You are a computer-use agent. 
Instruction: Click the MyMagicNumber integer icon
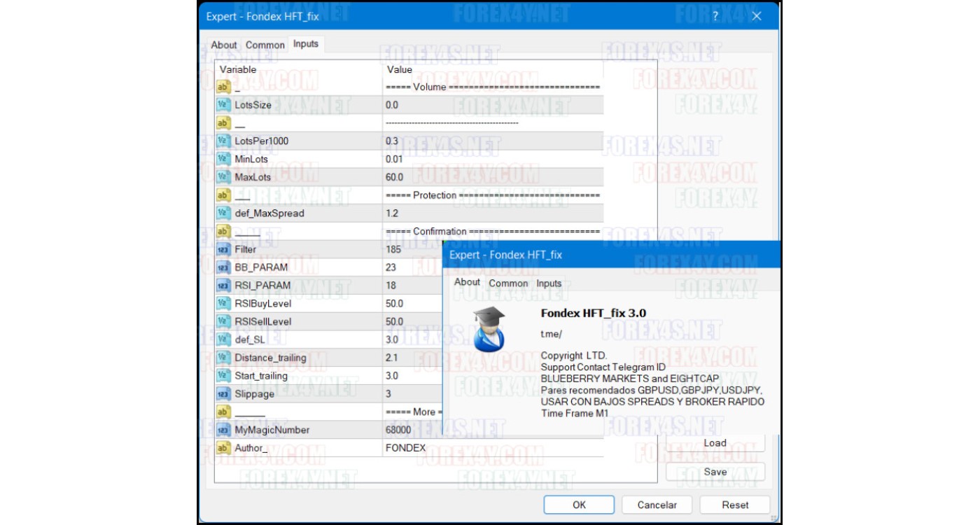[x=223, y=430]
